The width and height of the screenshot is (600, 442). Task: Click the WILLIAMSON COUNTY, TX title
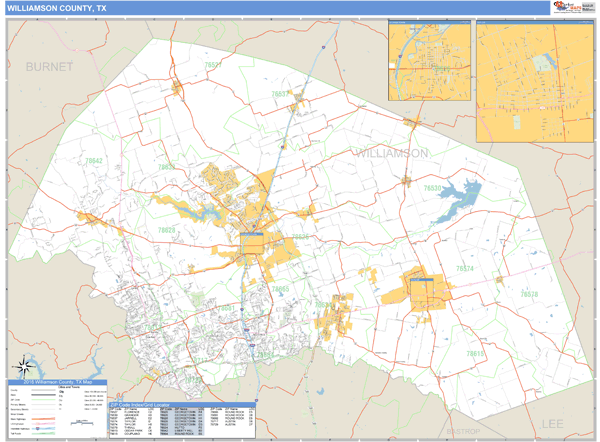point(57,8)
